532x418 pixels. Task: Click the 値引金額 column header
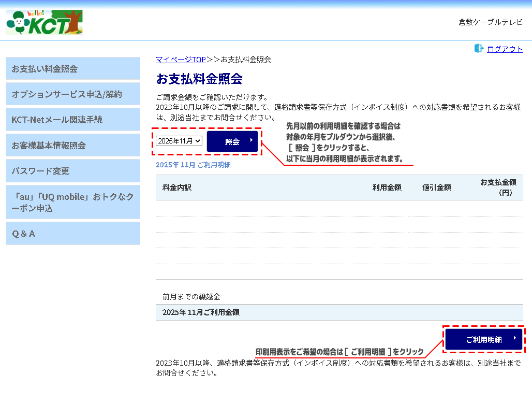pos(436,188)
